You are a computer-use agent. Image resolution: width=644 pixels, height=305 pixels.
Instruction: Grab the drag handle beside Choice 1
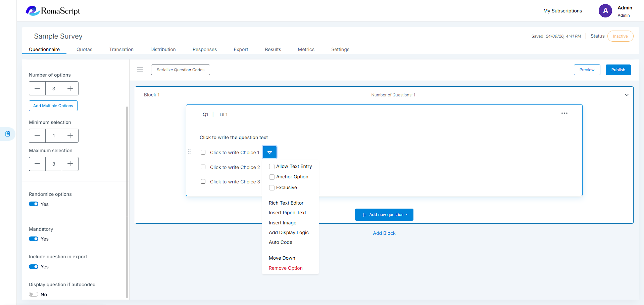coord(189,152)
